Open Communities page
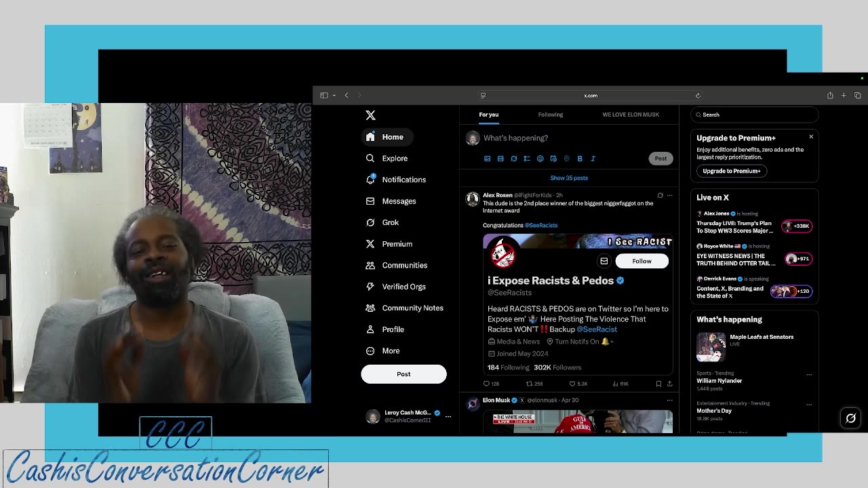The height and width of the screenshot is (488, 868). point(397,265)
